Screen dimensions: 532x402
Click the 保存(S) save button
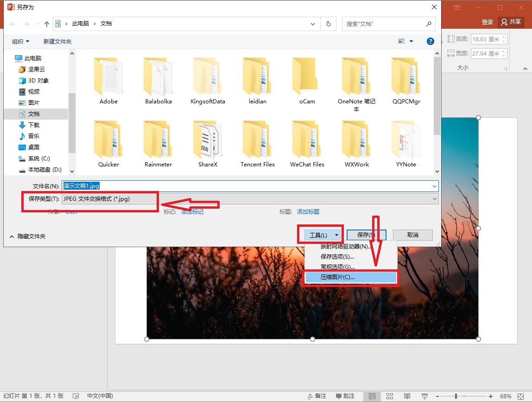click(x=366, y=235)
